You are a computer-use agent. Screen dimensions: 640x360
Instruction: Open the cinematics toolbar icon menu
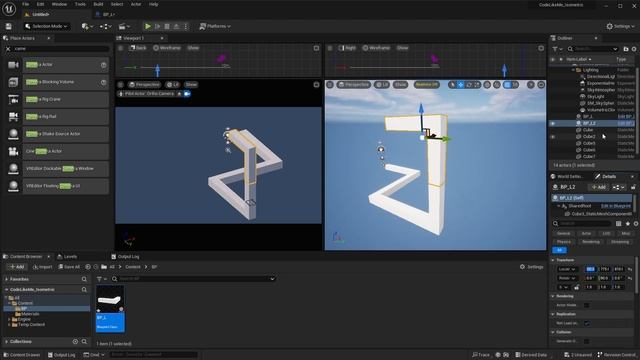pos(124,26)
